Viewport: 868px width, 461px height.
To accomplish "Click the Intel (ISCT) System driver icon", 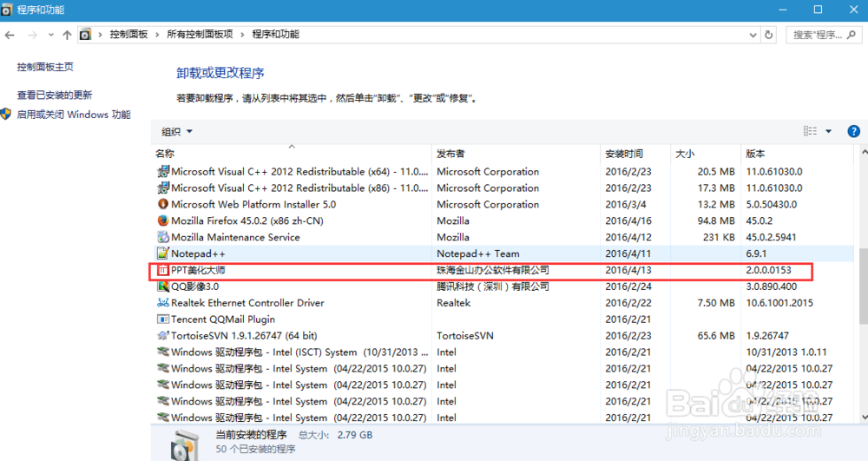I will 163,352.
